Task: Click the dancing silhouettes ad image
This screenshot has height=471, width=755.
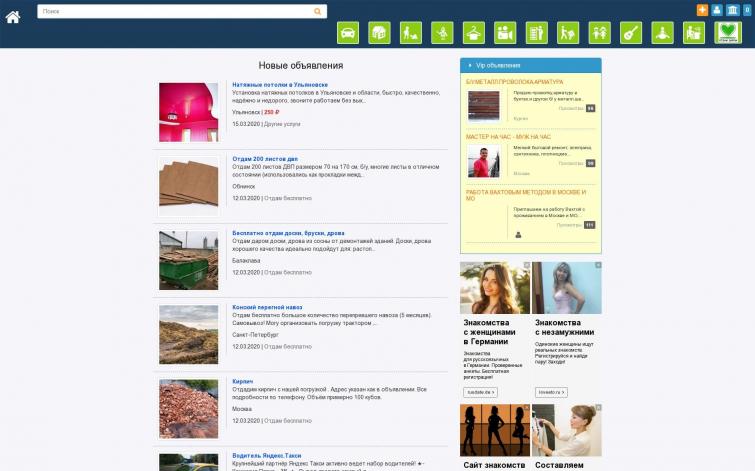Action: 495,430
